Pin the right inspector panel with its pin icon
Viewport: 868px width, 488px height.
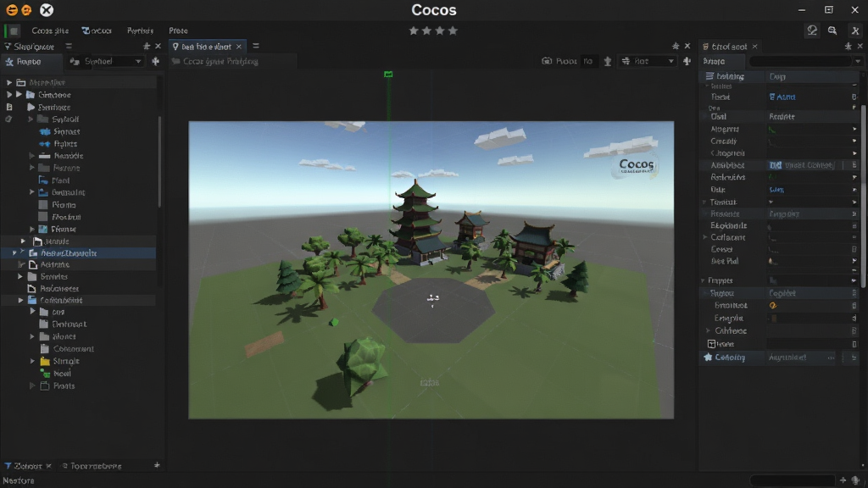pos(848,47)
